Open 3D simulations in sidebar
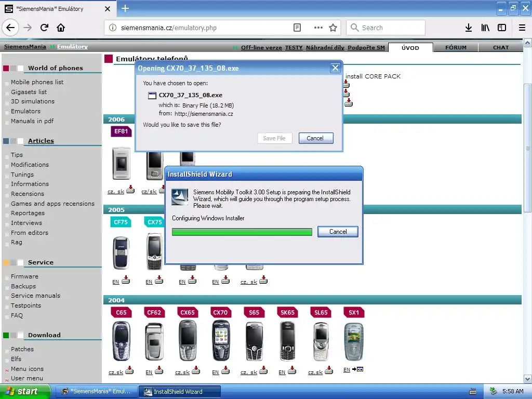The height and width of the screenshot is (399, 532). point(33,101)
